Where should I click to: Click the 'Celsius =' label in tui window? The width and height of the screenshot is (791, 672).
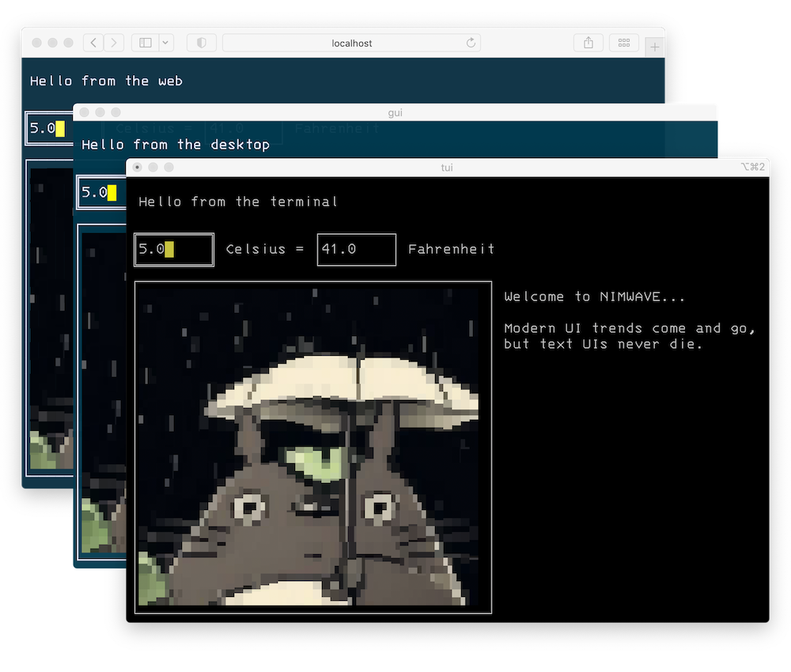[x=265, y=249]
